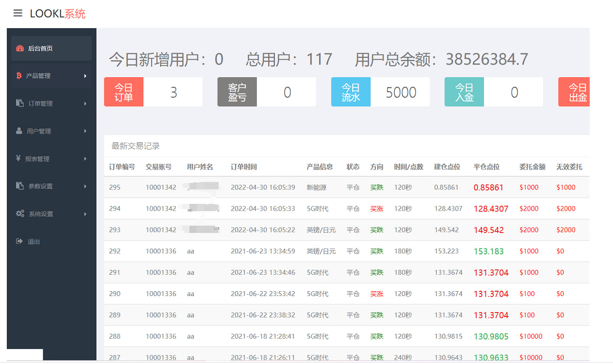Click the red 今日出金 card
This screenshot has width=613, height=364.
pos(574,92)
